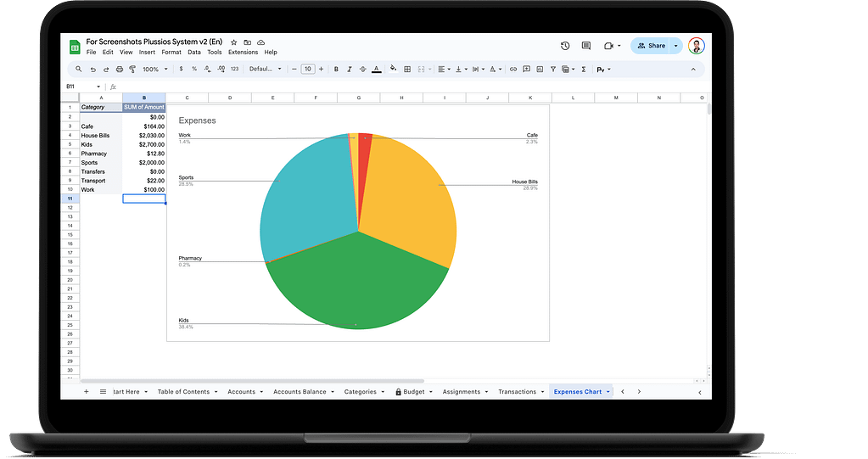This screenshot has height=459, width=868.
Task: Open the filter views dropdown
Action: click(x=568, y=70)
